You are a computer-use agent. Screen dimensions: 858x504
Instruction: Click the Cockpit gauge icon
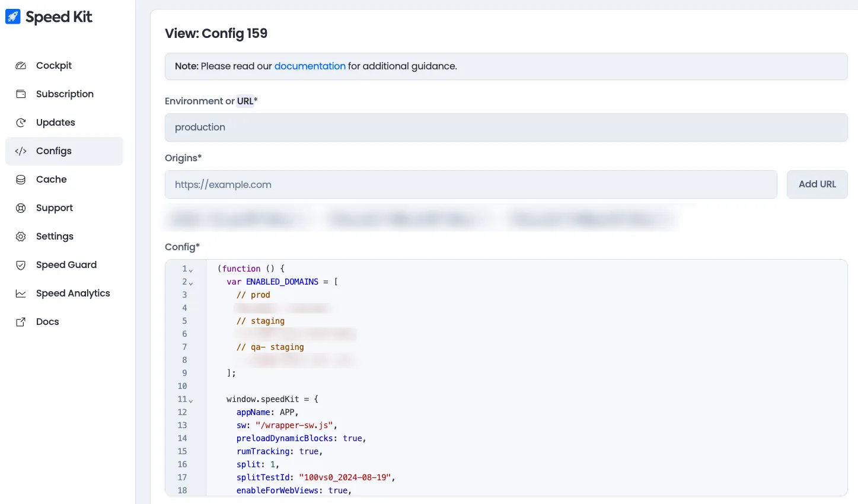[x=21, y=65]
